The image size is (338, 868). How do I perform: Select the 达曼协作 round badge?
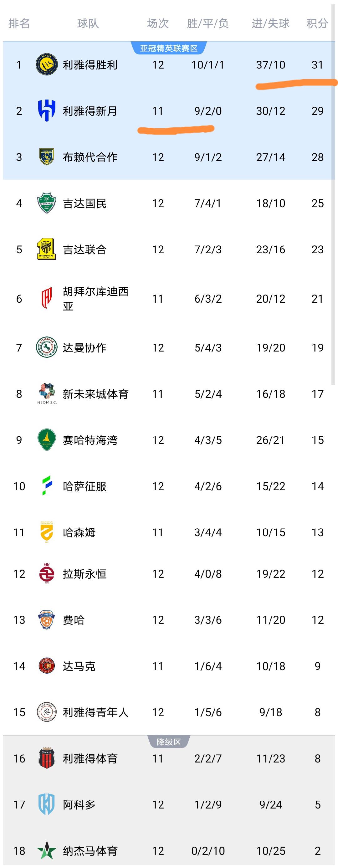click(x=47, y=347)
